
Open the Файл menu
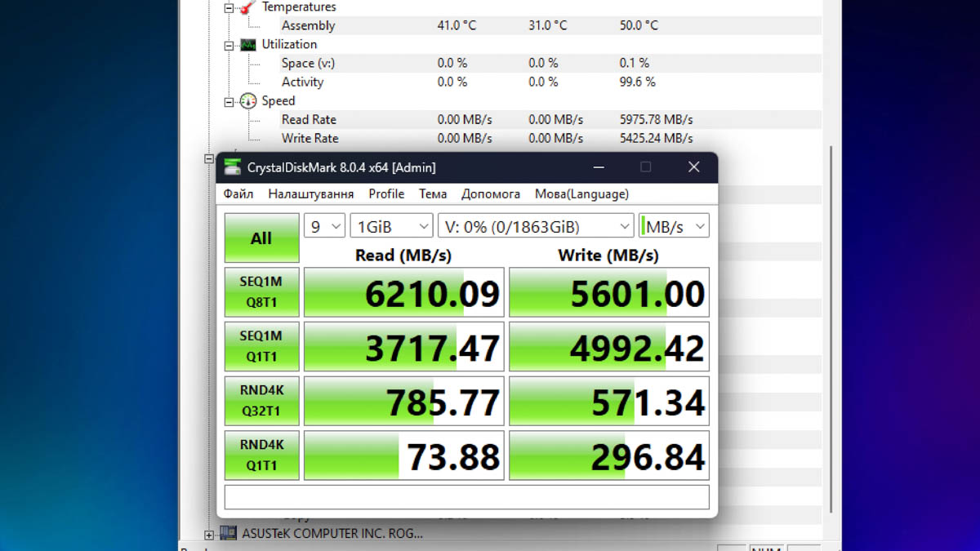tap(238, 193)
